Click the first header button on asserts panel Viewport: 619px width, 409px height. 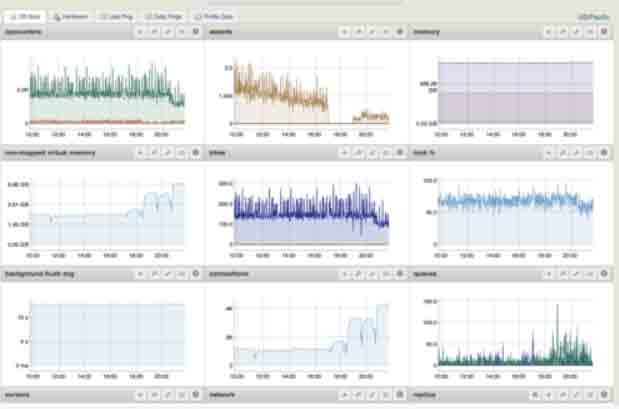[x=344, y=32]
